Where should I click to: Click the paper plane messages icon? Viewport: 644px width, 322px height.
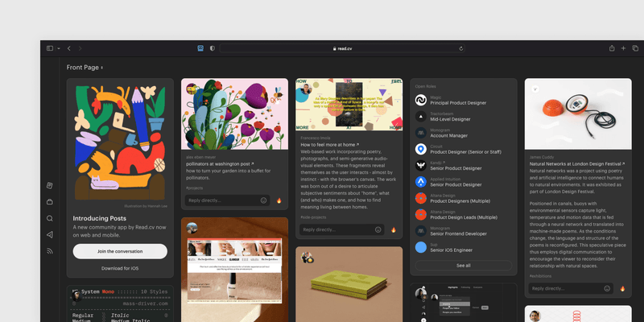tap(50, 234)
